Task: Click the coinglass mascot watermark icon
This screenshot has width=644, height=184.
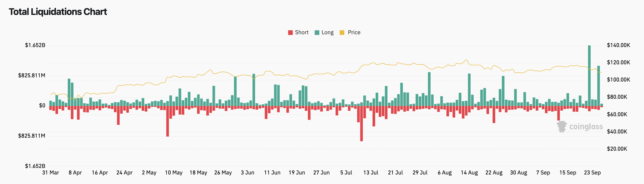Action: (562, 127)
